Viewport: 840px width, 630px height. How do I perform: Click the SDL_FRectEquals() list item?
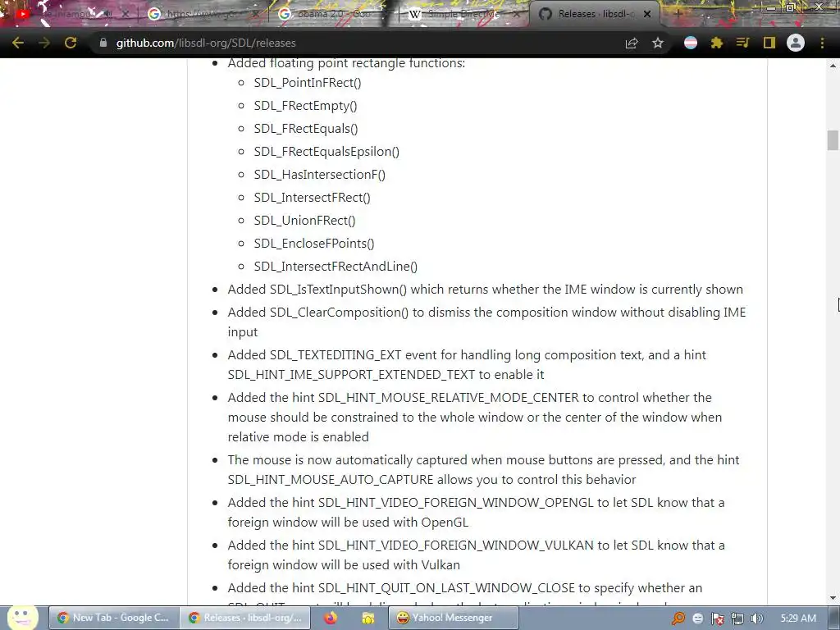pos(306,129)
